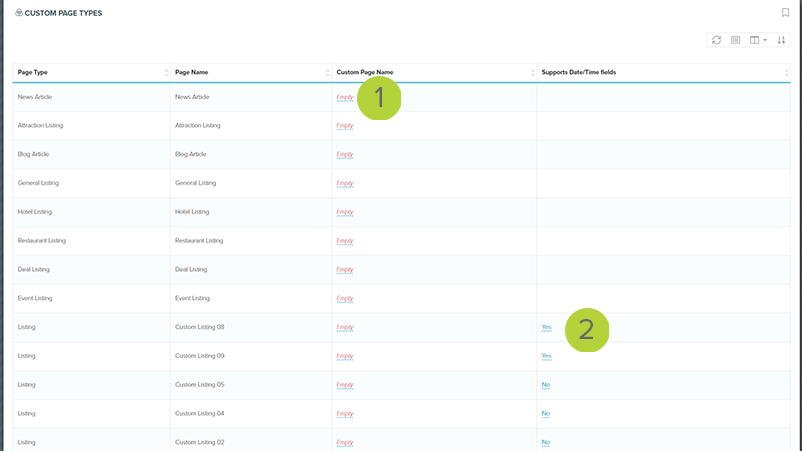Edit Empty custom name for Event Listing
This screenshot has width=802, height=451.
pos(344,299)
